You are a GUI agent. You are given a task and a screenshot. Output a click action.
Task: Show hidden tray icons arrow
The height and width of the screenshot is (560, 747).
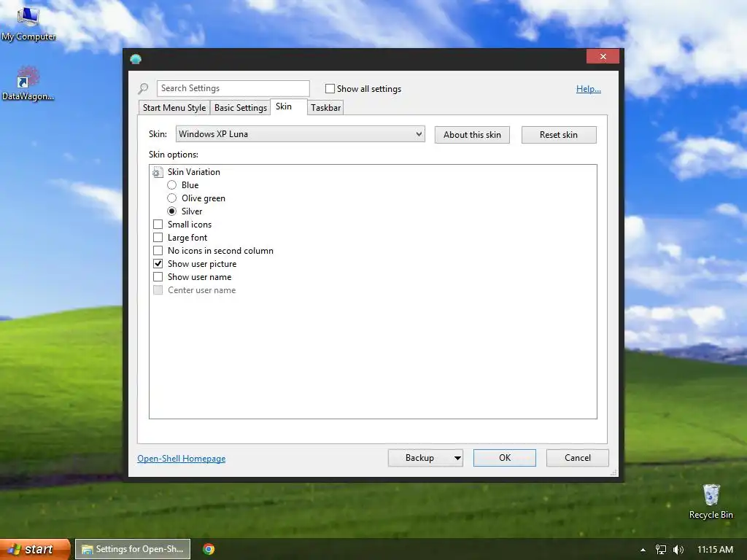[x=643, y=550]
